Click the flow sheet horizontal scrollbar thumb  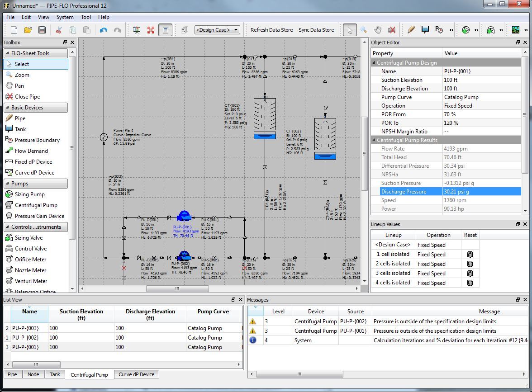(x=177, y=288)
